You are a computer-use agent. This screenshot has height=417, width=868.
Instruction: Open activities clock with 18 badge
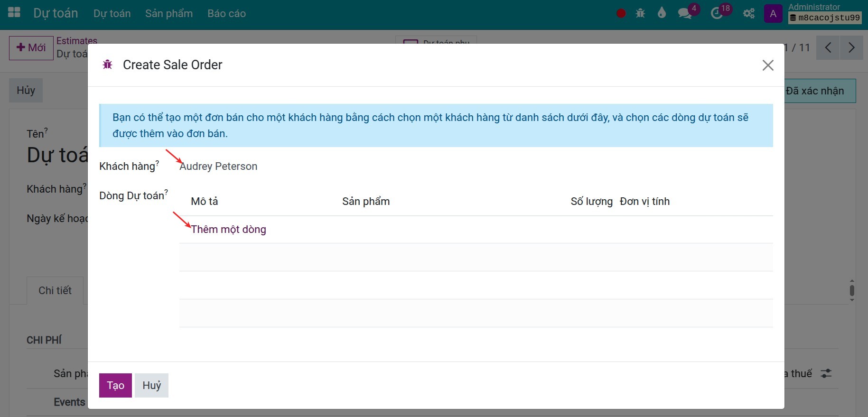coord(717,13)
